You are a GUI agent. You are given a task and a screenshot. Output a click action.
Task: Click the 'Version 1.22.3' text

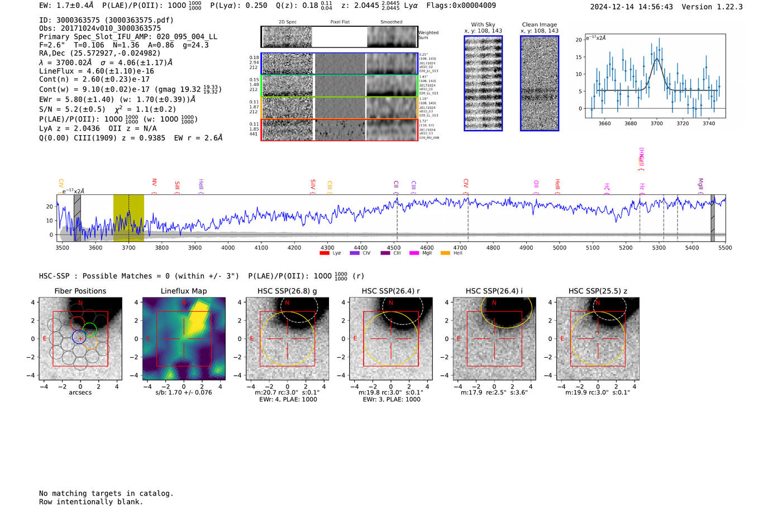point(712,7)
